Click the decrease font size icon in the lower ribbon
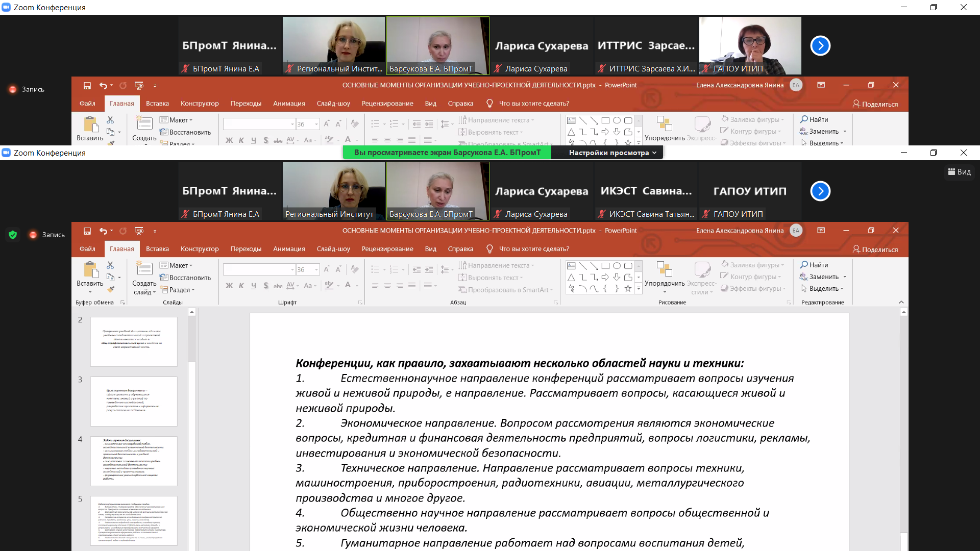The height and width of the screenshot is (551, 980). (338, 268)
